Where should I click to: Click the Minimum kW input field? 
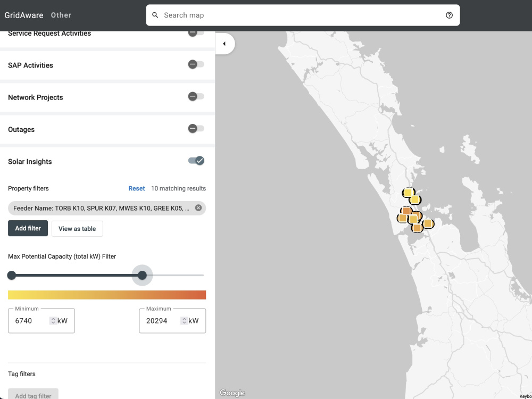41,321
